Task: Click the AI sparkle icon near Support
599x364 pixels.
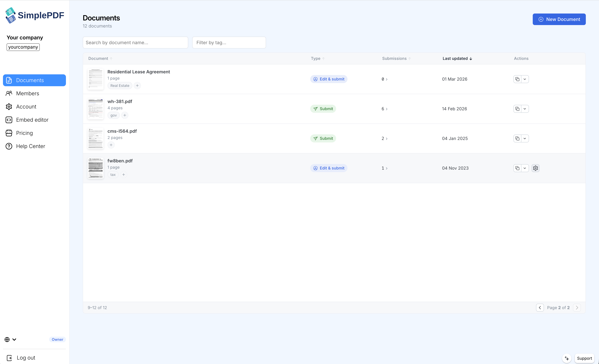Action: pyautogui.click(x=567, y=358)
